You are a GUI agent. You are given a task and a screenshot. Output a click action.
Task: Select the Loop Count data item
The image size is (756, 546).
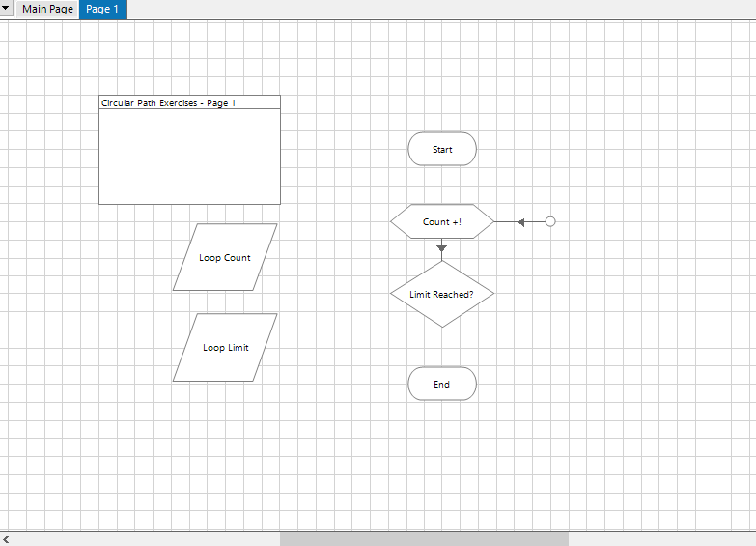pyautogui.click(x=225, y=257)
